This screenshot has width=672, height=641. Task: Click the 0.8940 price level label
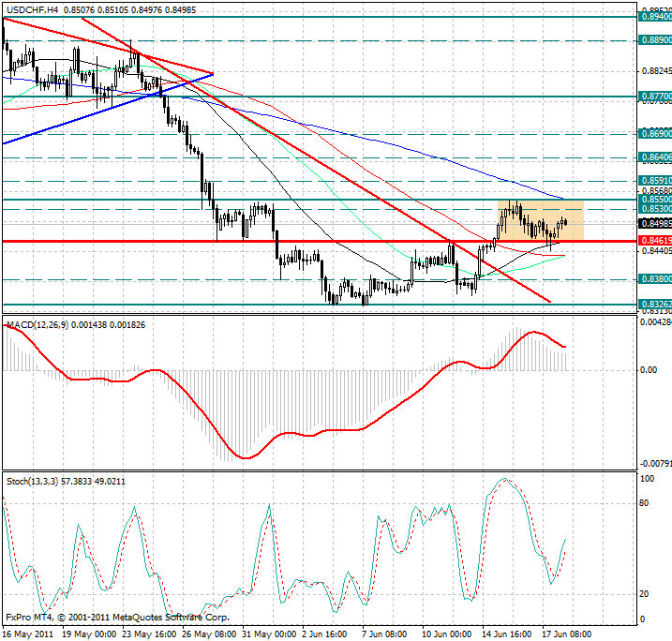(655, 17)
